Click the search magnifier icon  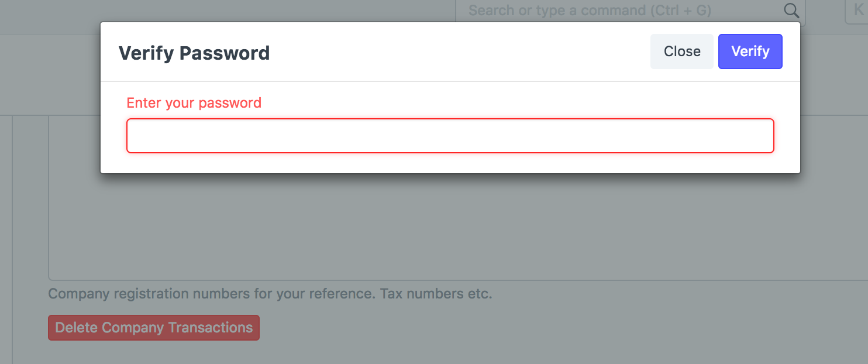[x=791, y=11]
